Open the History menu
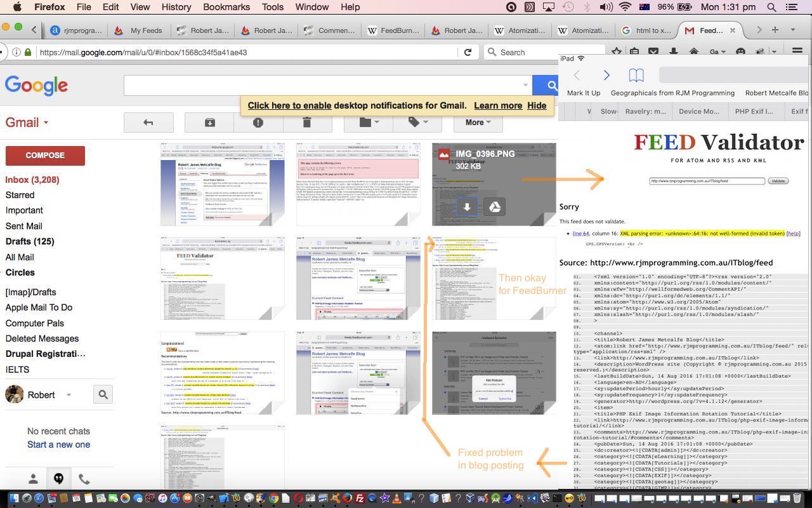812x508 pixels. coord(176,7)
